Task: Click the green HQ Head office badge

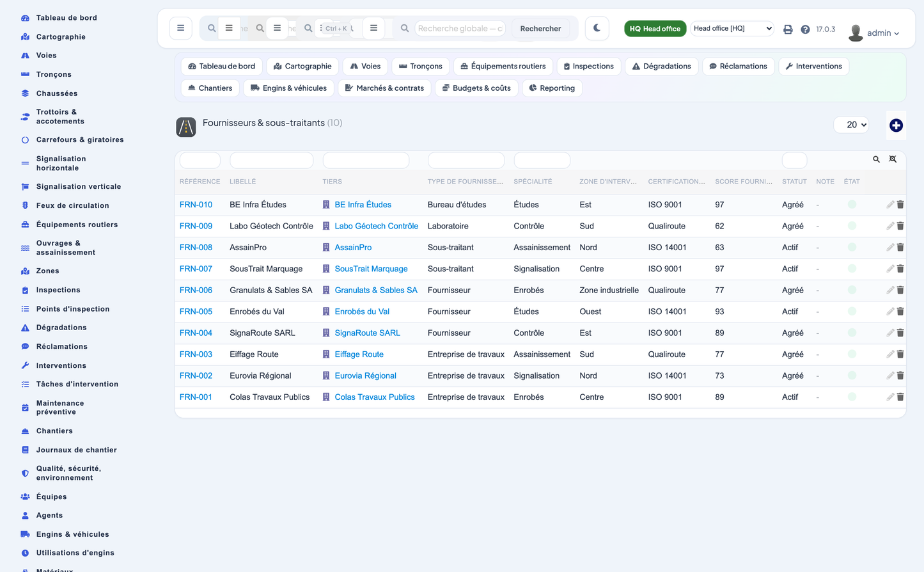Action: point(655,29)
